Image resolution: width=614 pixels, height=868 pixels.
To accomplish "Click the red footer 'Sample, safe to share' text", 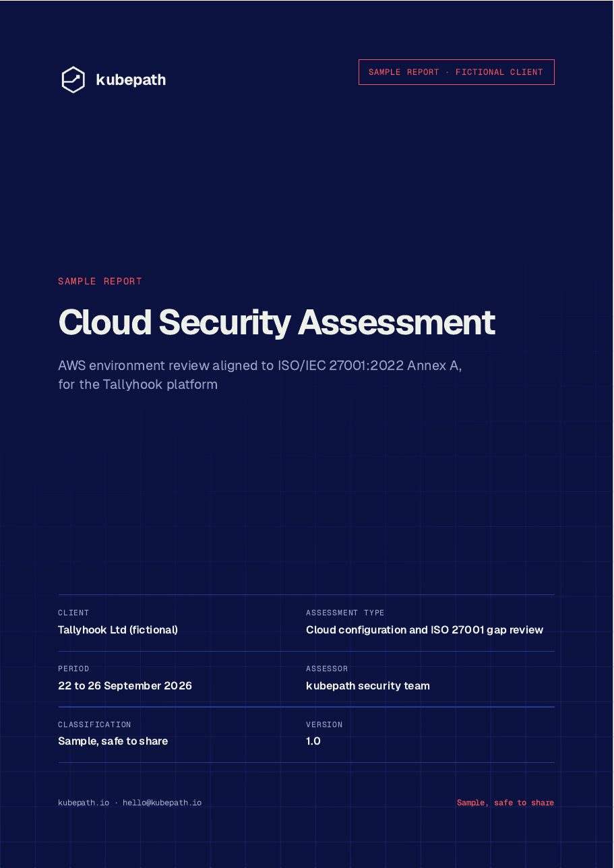I will tap(505, 803).
